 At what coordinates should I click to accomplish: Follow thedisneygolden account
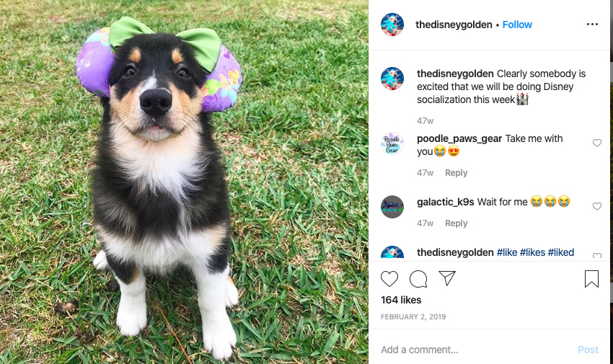(517, 25)
